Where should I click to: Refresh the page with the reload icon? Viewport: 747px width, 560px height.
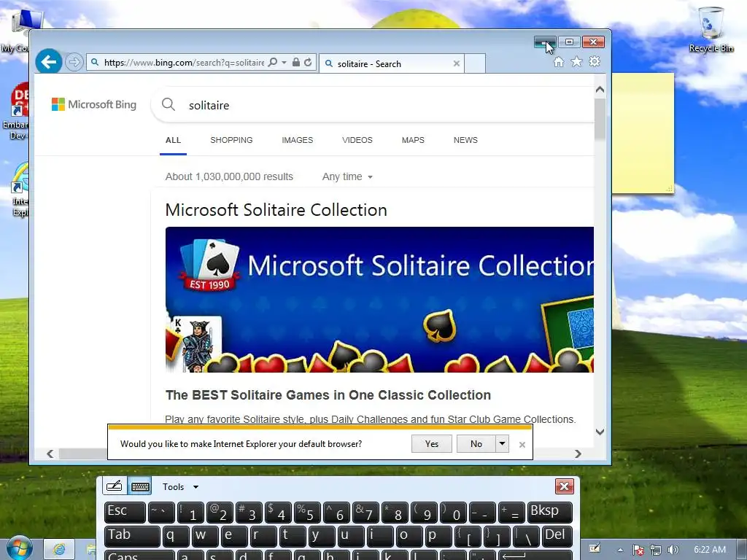coord(309,63)
